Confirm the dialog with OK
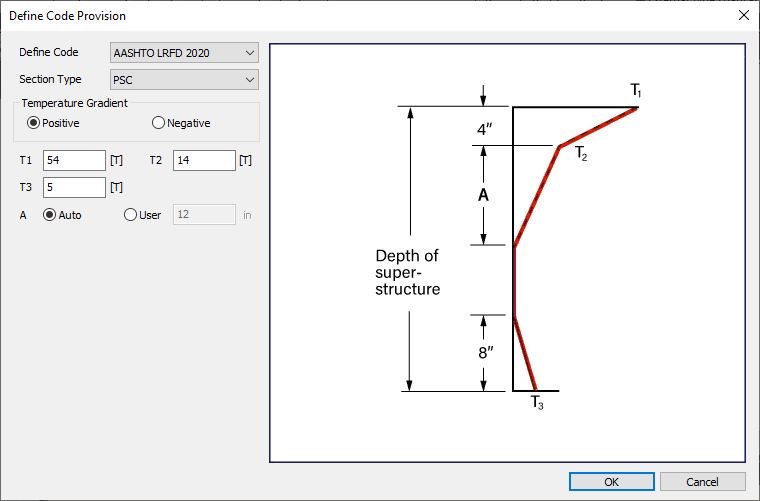Screen dimensions: 760x501 click(611, 482)
